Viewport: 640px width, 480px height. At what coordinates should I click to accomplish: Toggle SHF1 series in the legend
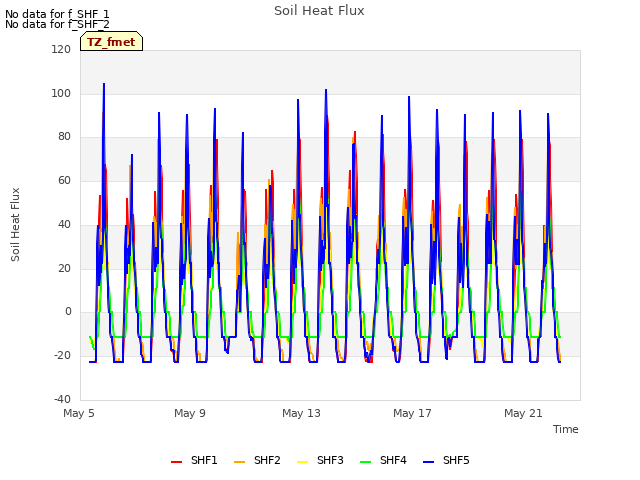point(194,460)
